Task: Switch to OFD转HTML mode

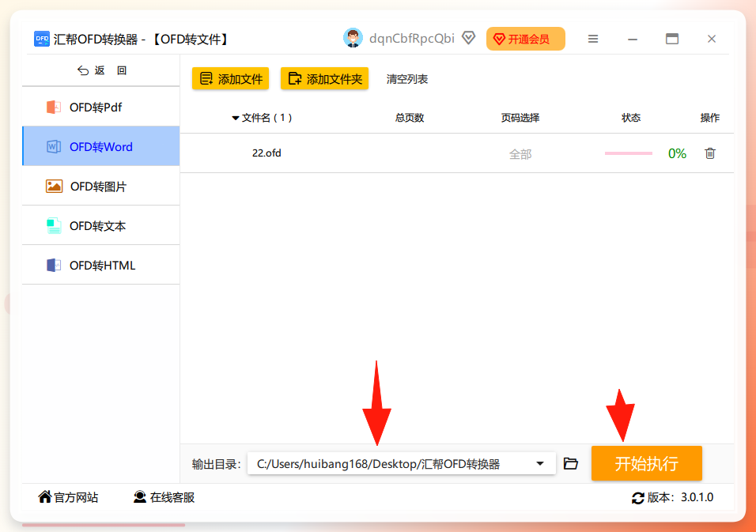Action: 100,265
